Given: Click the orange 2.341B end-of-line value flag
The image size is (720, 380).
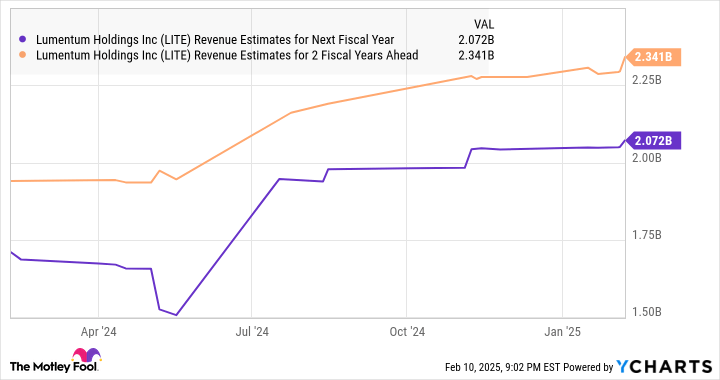Looking at the screenshot, I should point(653,57).
